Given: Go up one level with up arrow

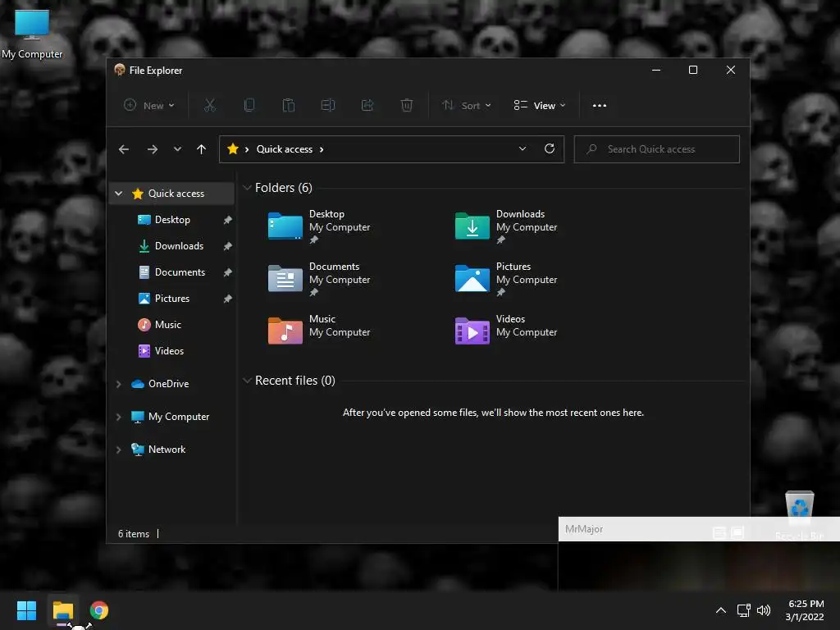Looking at the screenshot, I should click(202, 149).
